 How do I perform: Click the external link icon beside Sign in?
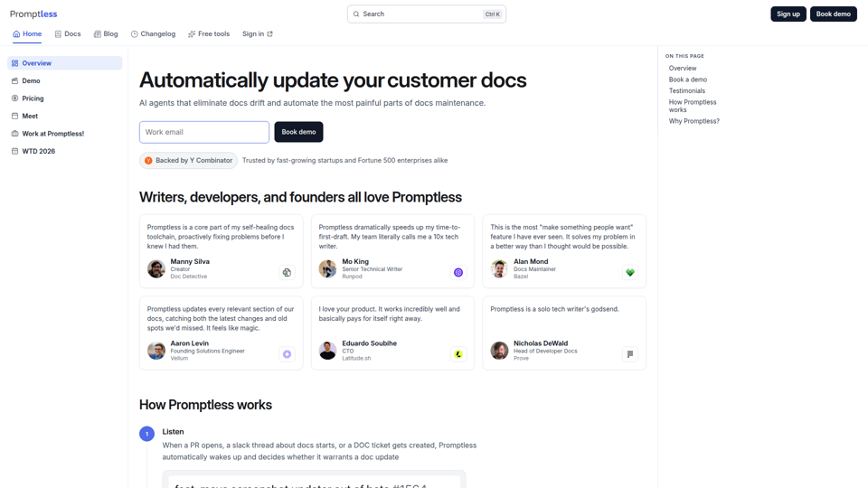[269, 33]
